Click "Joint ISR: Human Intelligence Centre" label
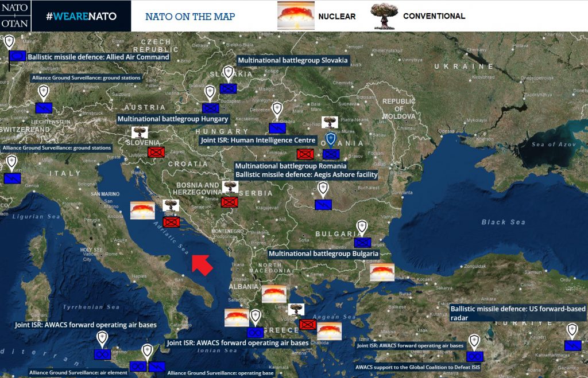Screen dimensions: 588x378 (x=258, y=141)
